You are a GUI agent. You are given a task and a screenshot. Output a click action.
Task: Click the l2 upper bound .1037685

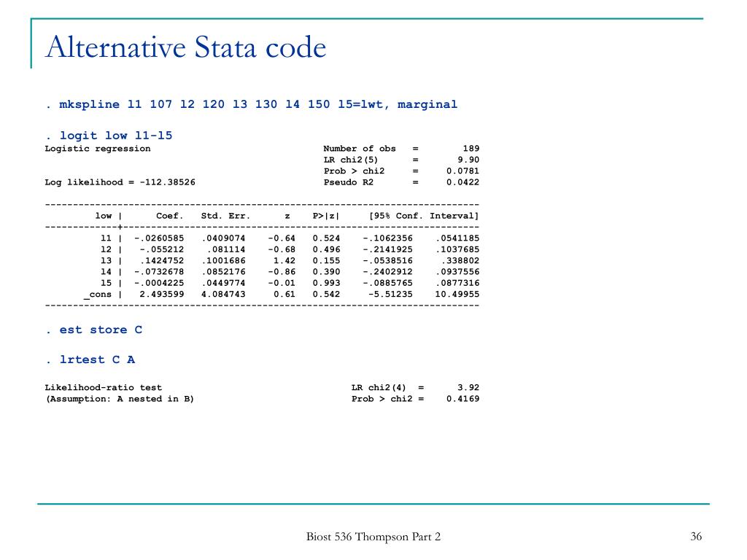457,249
